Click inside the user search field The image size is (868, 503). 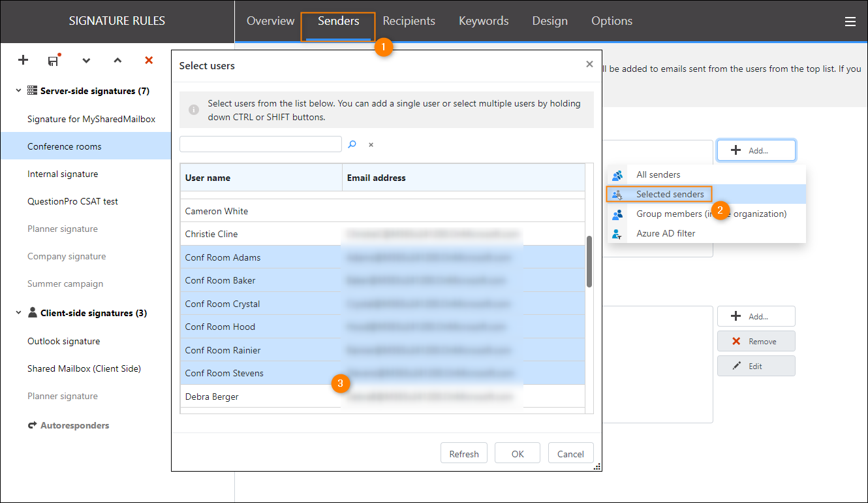tap(260, 144)
